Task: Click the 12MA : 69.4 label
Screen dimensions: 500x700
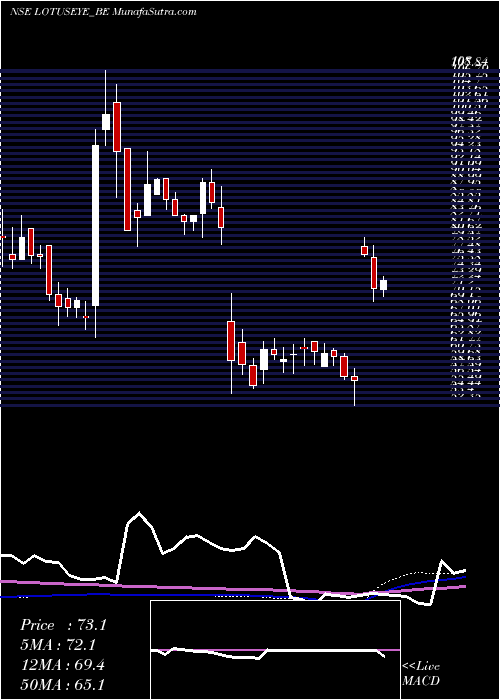Action: (x=62, y=665)
